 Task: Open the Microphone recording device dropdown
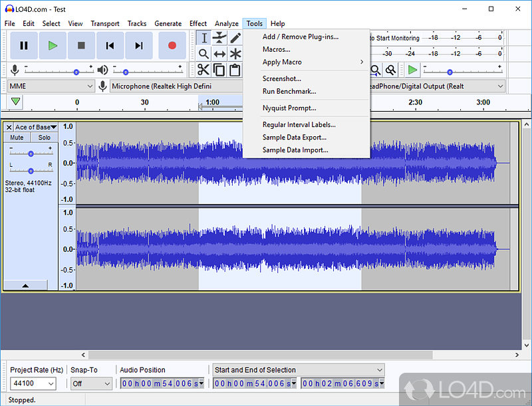[x=176, y=86]
